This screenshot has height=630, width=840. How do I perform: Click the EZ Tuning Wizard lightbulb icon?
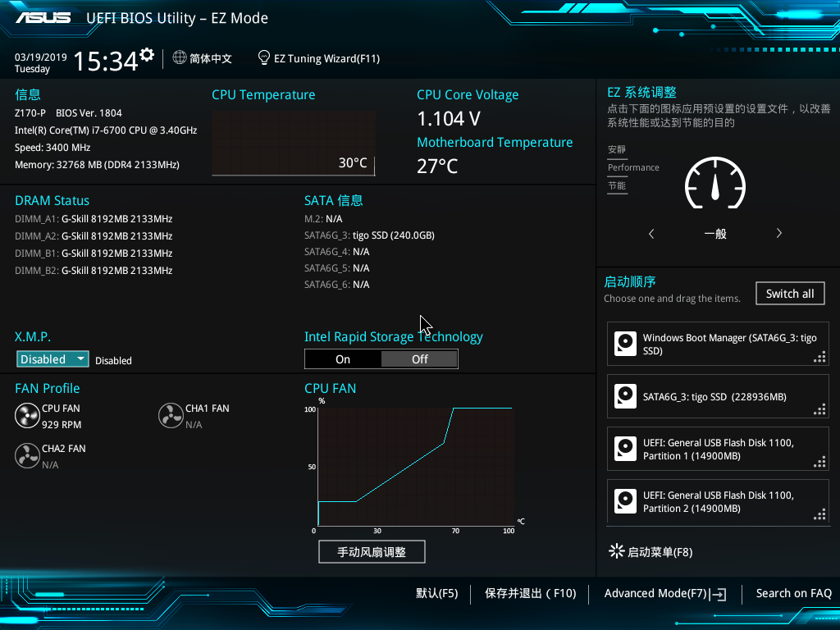coord(263,57)
